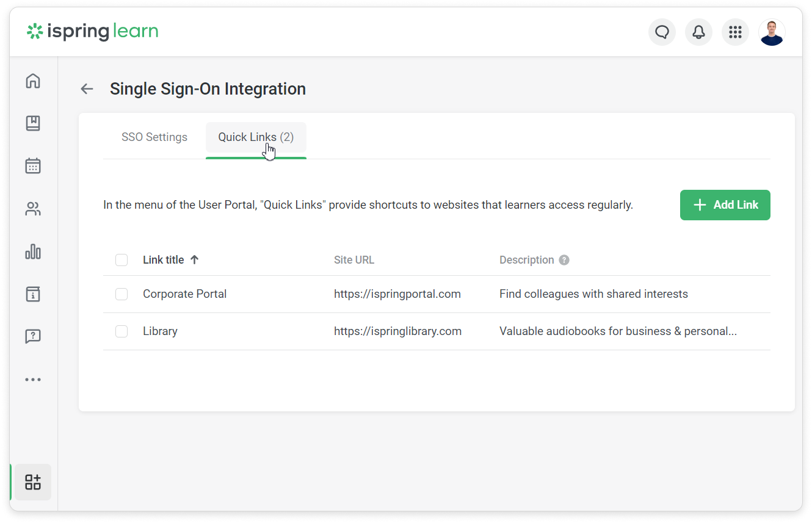Screen dimensions: 812x523
Task: Open the chat support bubble icon
Action: [662, 32]
